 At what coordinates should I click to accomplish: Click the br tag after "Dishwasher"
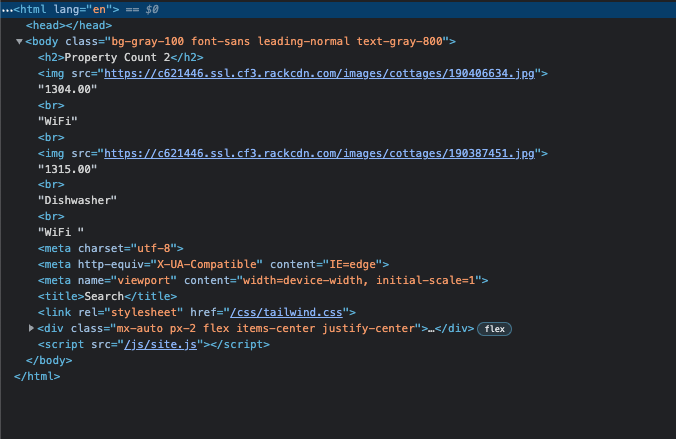[51, 216]
